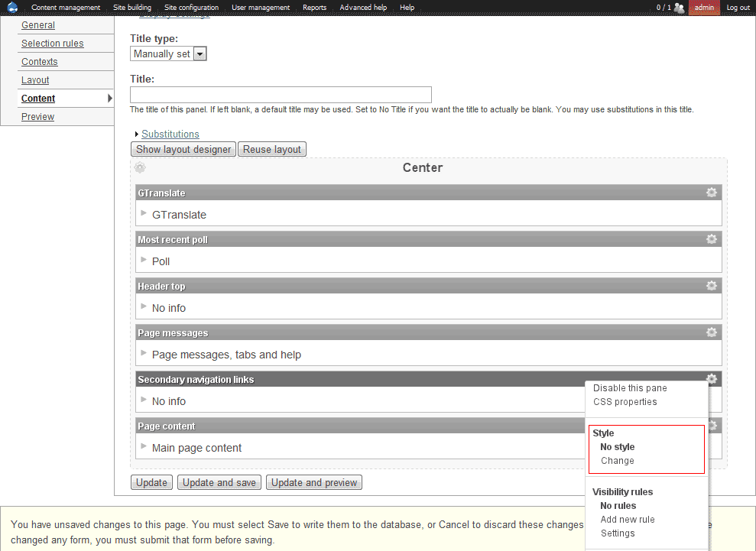Open the gear icon beside the Center region title
This screenshot has height=551, width=756.
[140, 167]
